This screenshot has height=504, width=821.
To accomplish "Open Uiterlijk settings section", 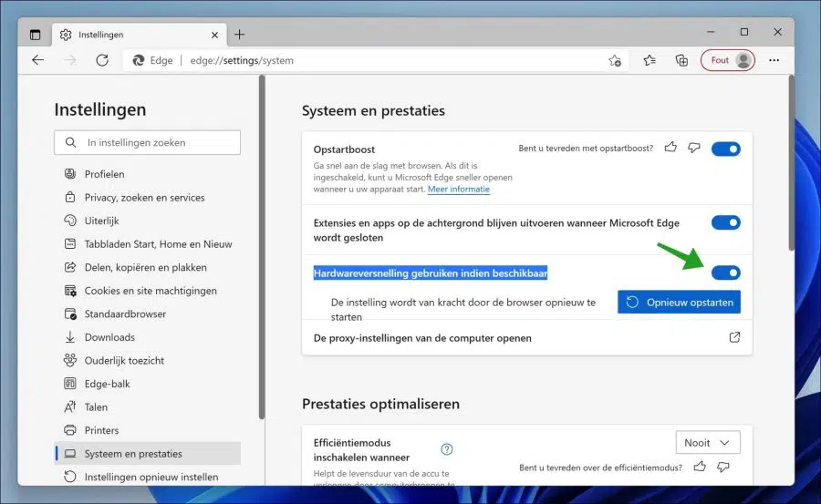I will (x=147, y=221).
